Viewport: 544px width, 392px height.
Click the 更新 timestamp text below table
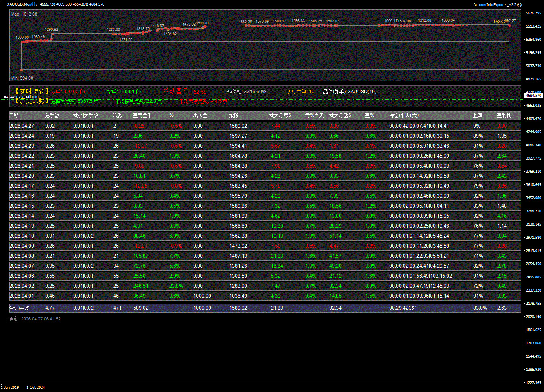35,319
